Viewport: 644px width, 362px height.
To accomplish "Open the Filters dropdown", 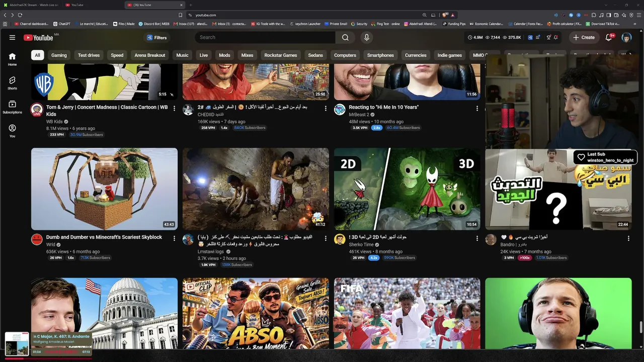I will click(156, 38).
